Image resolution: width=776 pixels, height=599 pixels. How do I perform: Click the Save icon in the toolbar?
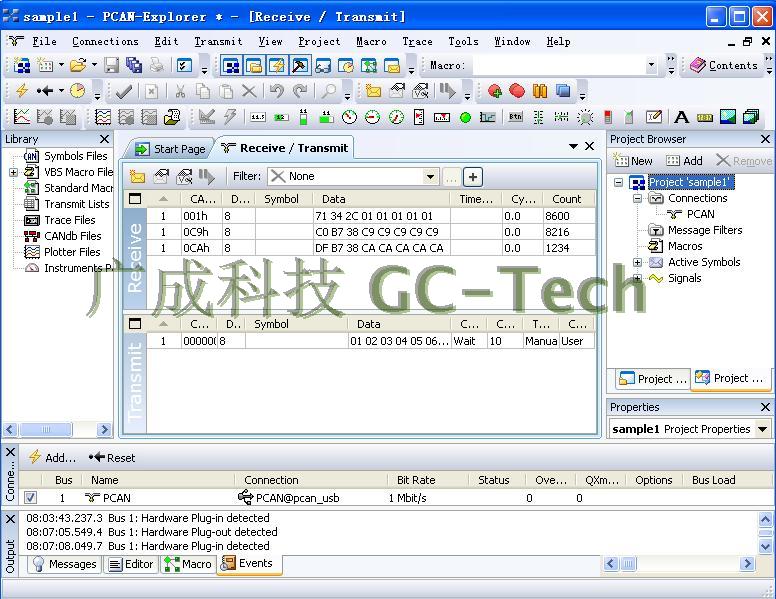pos(111,66)
